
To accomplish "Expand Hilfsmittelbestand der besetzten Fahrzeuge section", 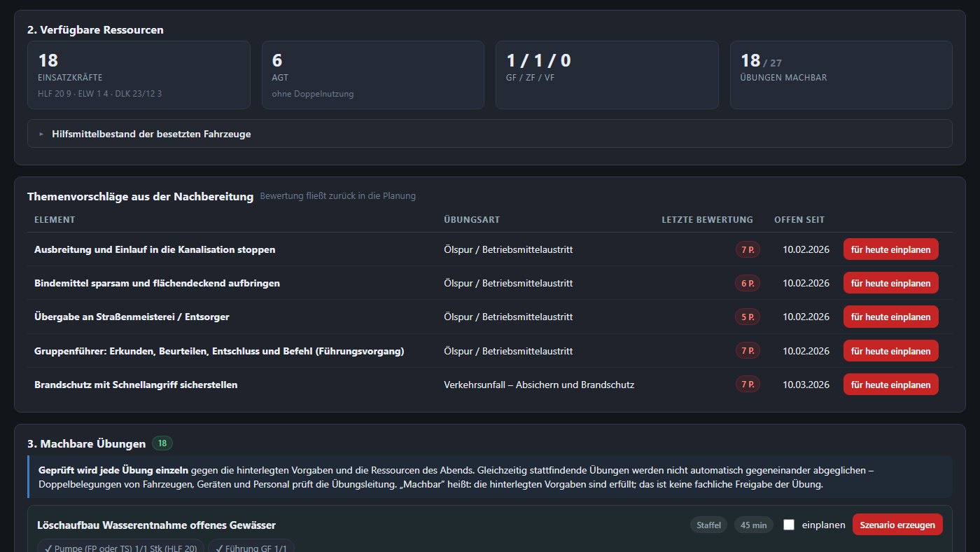I will coord(489,134).
